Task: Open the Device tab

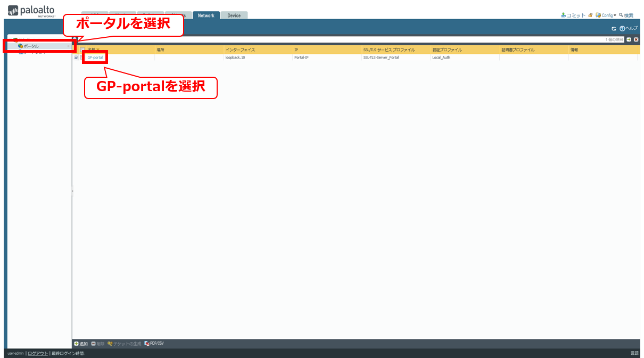Action: pos(234,15)
